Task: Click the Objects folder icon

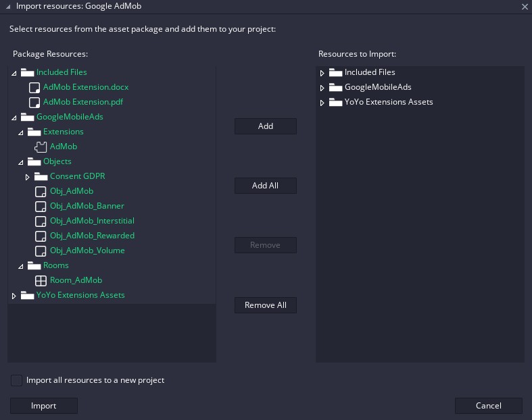Action: tap(34, 161)
